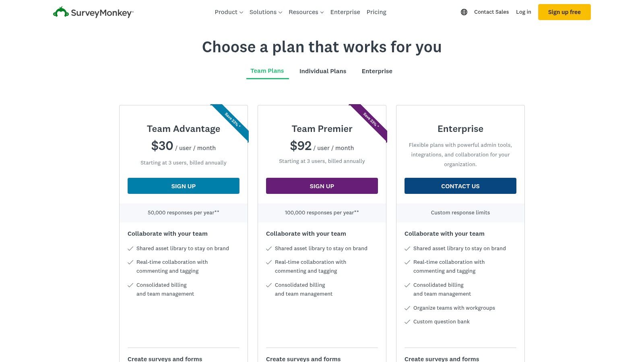Open the language globe selector
Viewport: 644px width, 362px height.
(464, 12)
